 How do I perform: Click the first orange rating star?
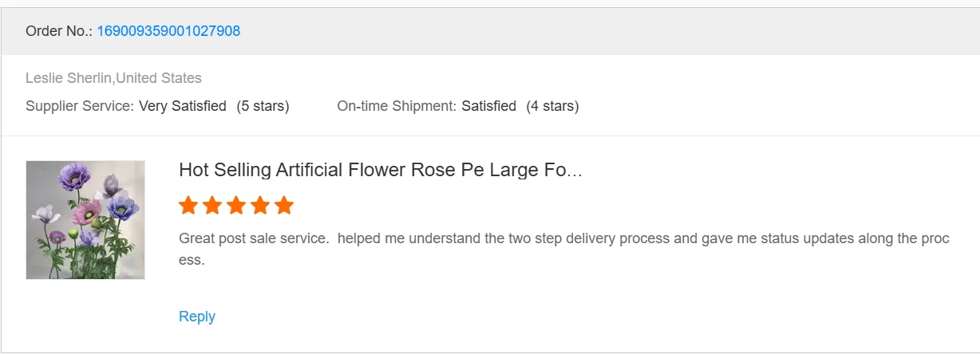tap(188, 206)
